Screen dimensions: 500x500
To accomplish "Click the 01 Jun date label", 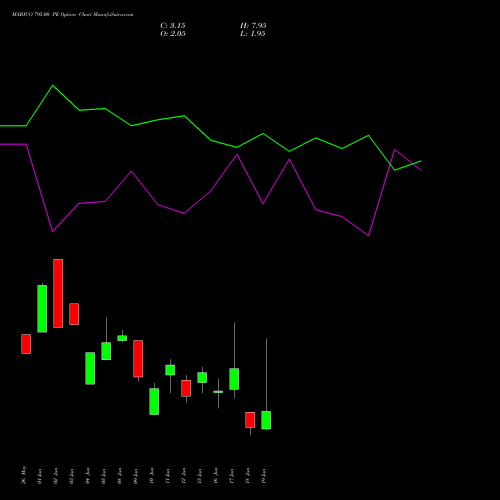I will 40,476.
